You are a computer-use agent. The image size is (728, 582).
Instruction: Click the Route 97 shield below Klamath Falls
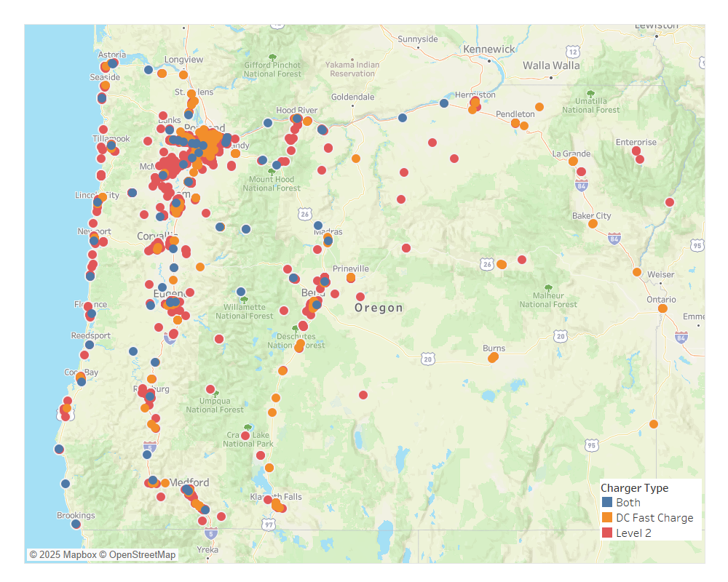(x=270, y=524)
